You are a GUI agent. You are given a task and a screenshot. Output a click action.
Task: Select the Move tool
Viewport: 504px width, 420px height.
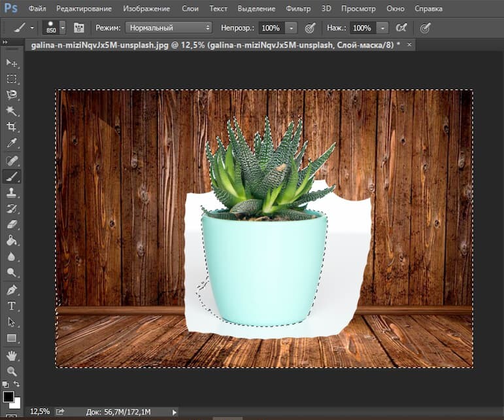click(x=11, y=63)
